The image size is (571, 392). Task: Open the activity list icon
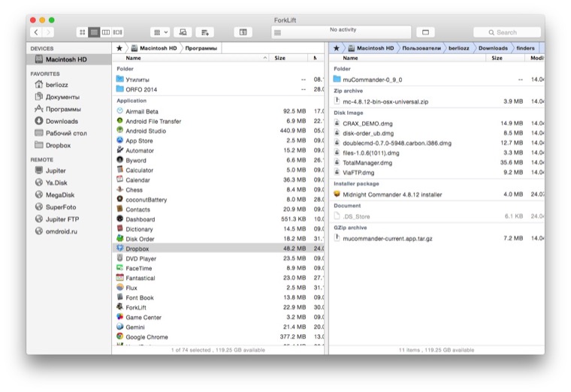(277, 33)
